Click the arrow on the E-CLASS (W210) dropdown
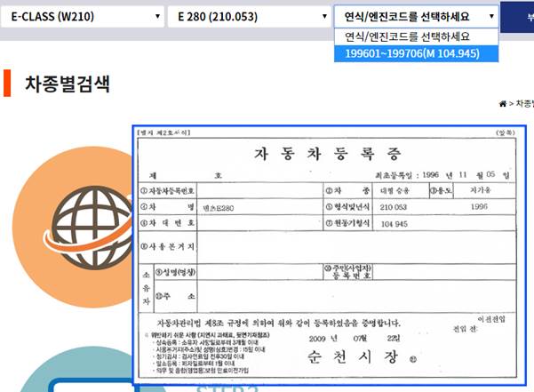Screen dimensions: 534x392 [x=157, y=17]
